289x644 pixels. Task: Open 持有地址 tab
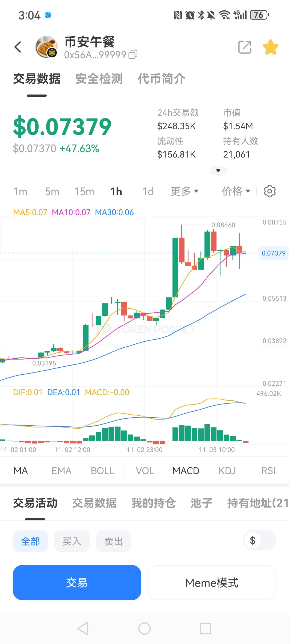(258, 503)
